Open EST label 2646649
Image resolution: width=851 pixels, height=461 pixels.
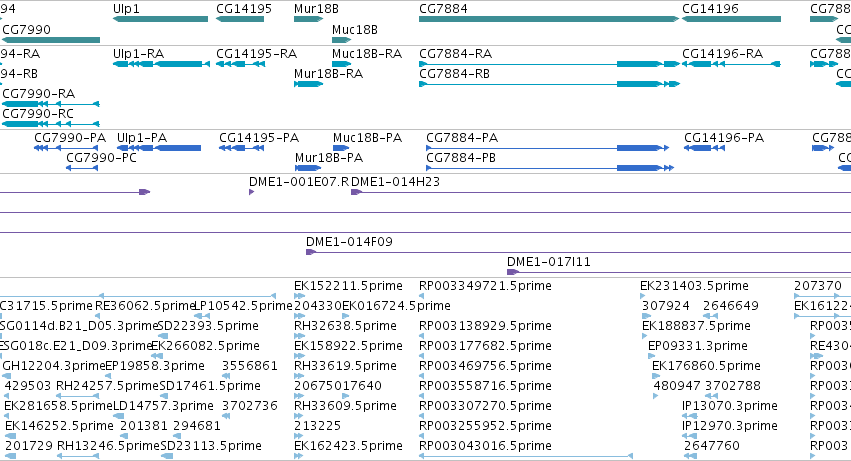(x=731, y=306)
